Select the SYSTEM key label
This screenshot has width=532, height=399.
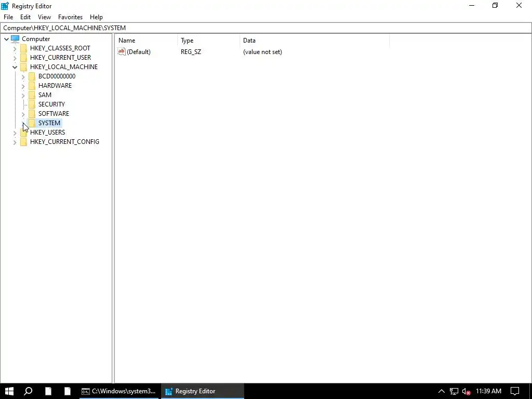[49, 123]
